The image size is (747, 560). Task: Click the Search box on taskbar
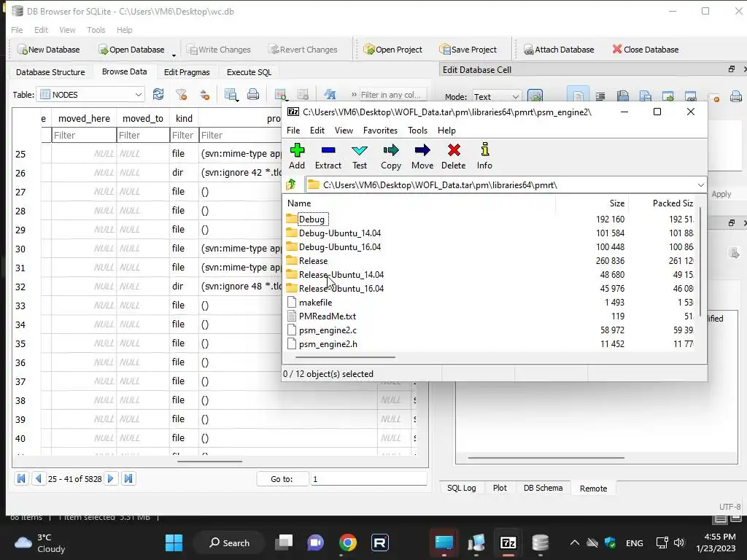point(229,542)
